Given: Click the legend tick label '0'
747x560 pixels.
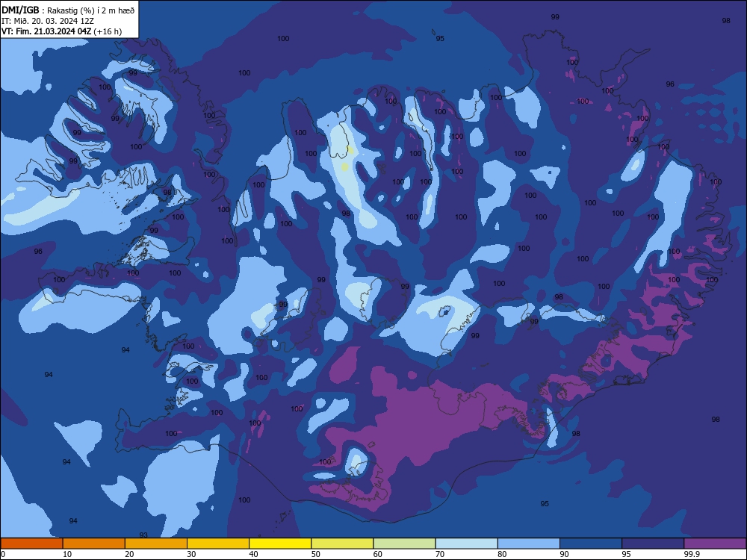Looking at the screenshot, I should click(3, 554).
